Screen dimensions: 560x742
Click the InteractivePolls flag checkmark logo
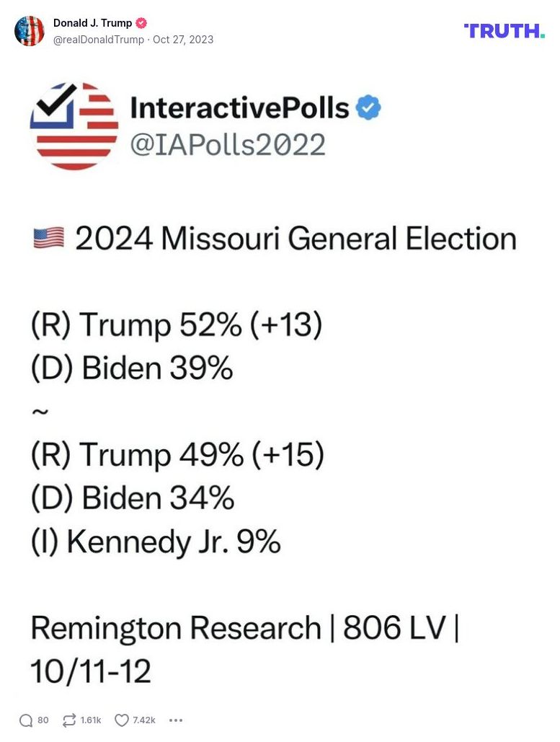[74, 125]
